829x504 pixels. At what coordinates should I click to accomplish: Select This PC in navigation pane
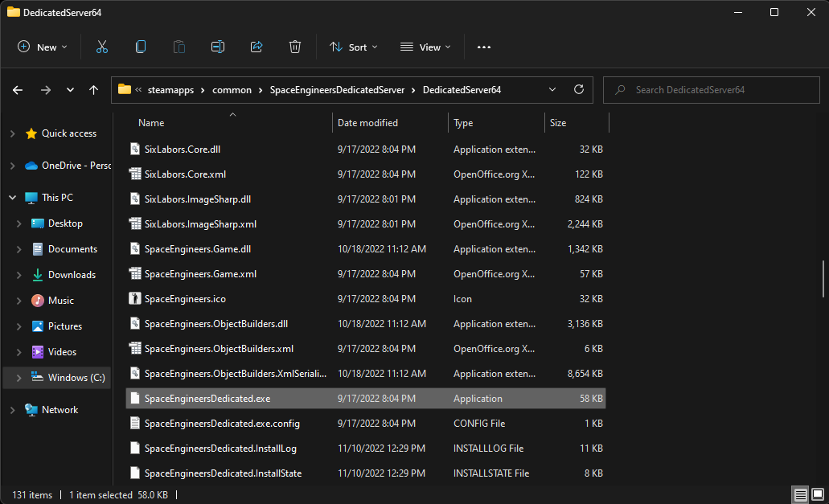pos(58,198)
